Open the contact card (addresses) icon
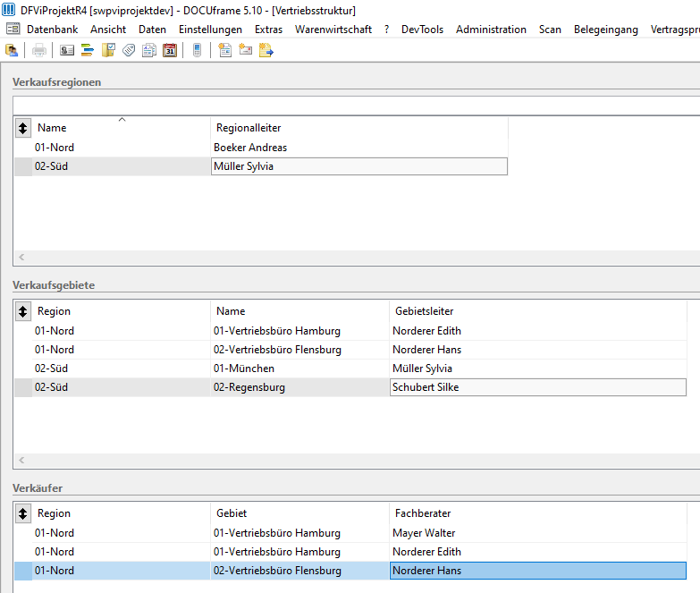700x593 pixels. coord(67,50)
